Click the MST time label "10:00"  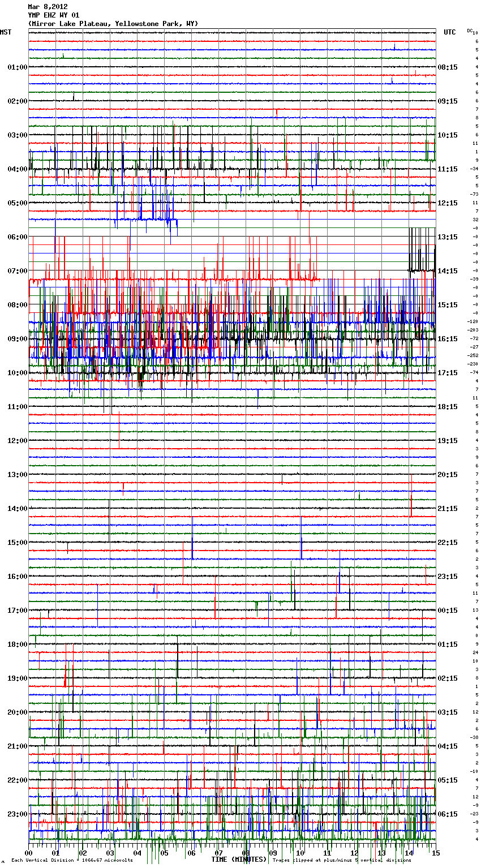[18, 373]
